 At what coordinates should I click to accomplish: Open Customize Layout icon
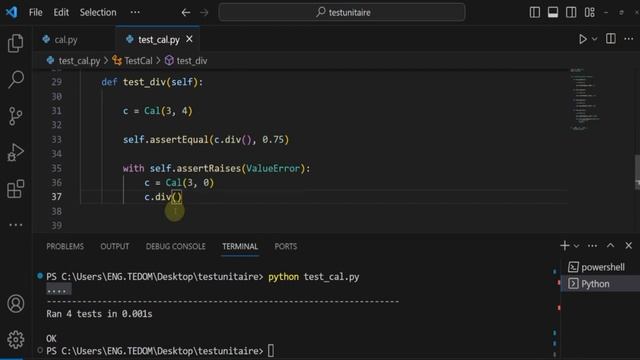pyautogui.click(x=589, y=13)
